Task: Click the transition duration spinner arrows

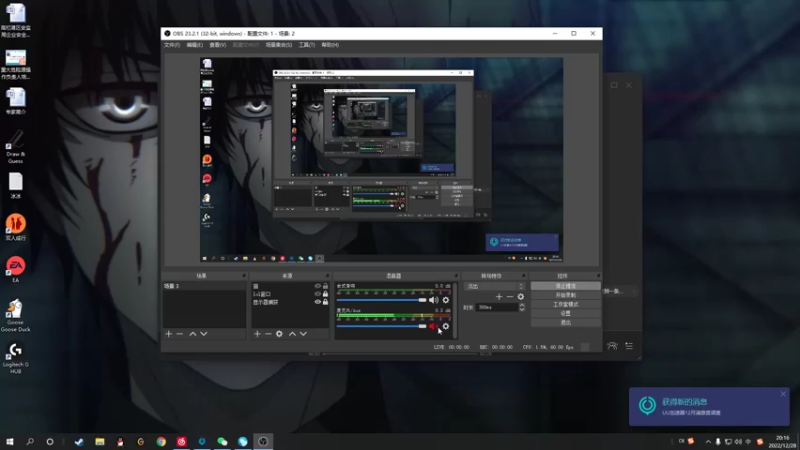Action: pos(522,307)
